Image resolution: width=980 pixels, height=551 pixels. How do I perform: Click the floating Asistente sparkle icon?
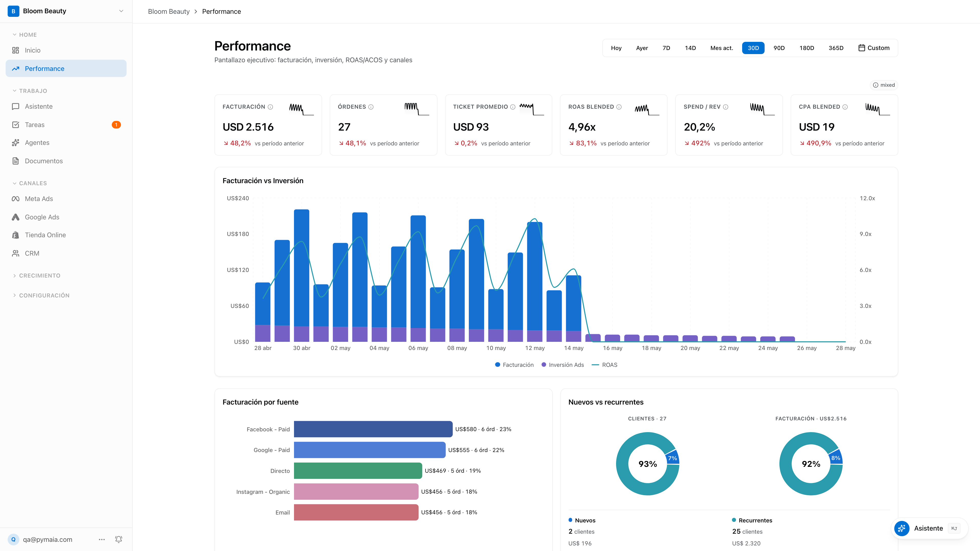click(902, 528)
